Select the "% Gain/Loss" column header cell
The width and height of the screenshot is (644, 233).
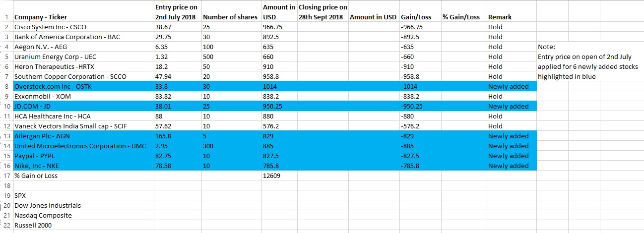(x=461, y=17)
